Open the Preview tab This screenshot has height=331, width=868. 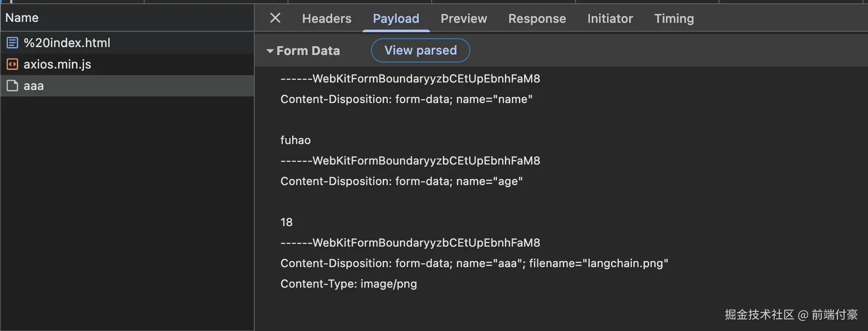463,19
